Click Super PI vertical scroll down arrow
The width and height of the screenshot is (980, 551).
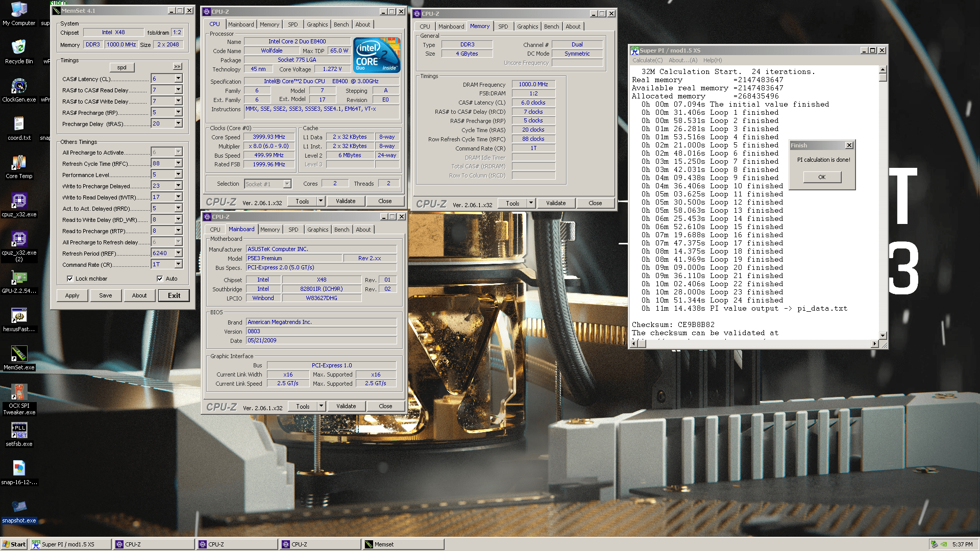883,336
